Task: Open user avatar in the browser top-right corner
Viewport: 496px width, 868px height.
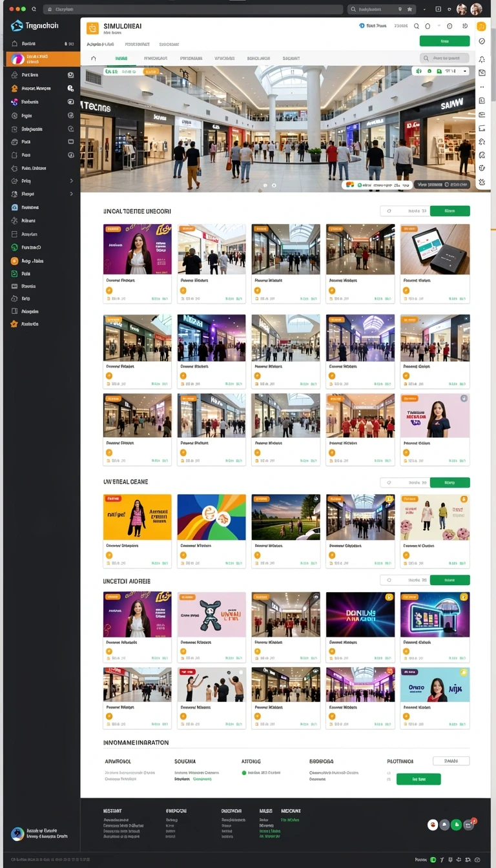Action: [x=477, y=9]
